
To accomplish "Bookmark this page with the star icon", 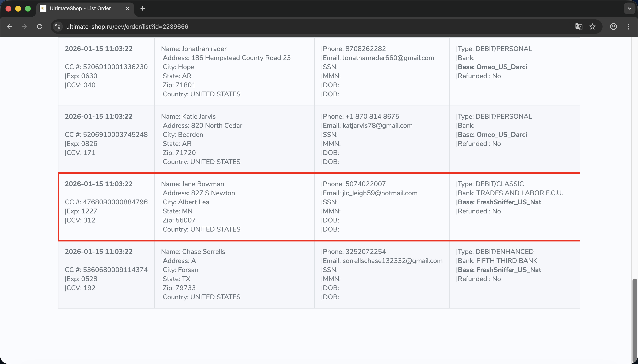I will [592, 27].
